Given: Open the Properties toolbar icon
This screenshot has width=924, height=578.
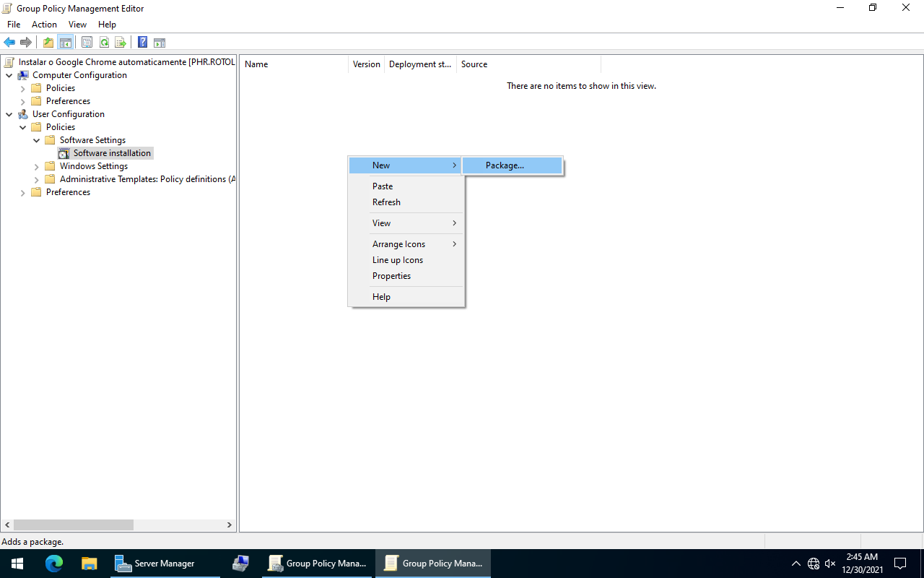Looking at the screenshot, I should tap(87, 43).
